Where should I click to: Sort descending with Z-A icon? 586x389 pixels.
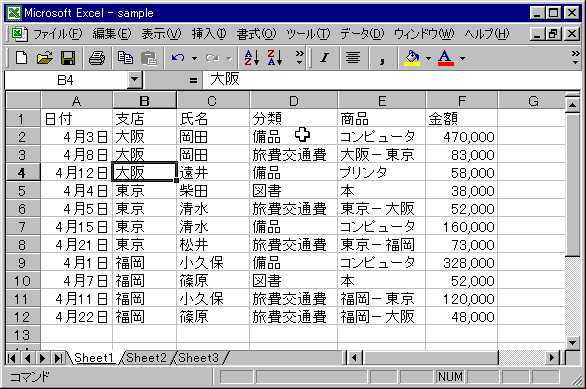(275, 58)
